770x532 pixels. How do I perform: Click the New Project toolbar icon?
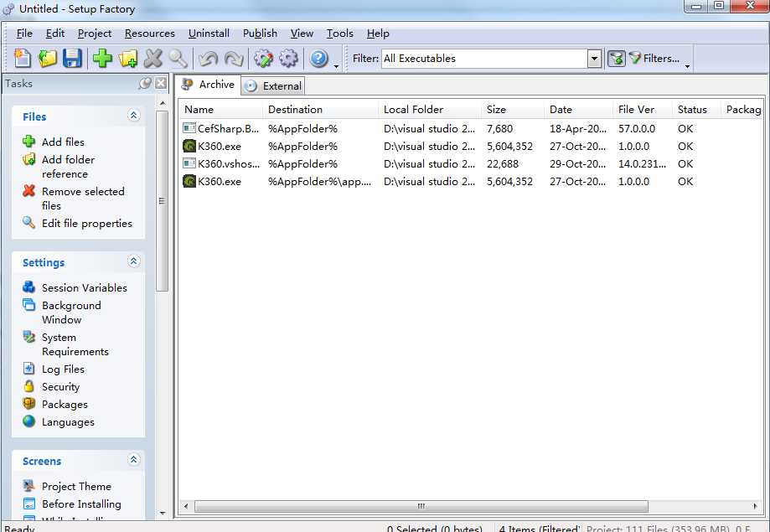pyautogui.click(x=22, y=59)
